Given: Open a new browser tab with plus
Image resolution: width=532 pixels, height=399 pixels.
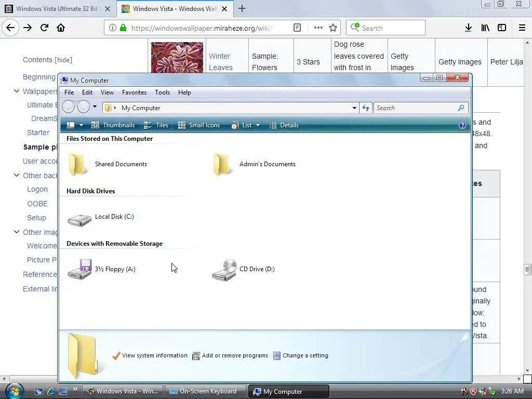Looking at the screenshot, I should coord(242,8).
